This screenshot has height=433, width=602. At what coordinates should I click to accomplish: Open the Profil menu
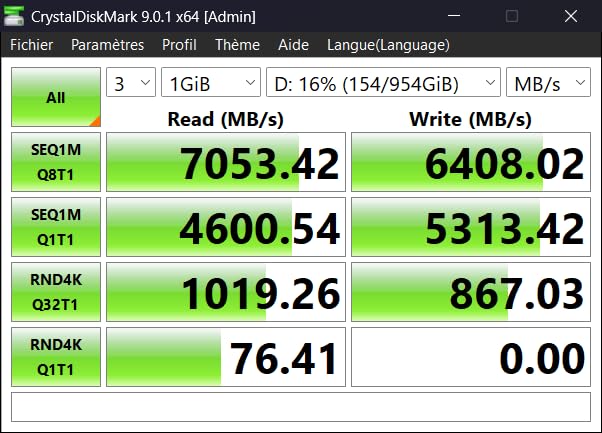click(179, 45)
